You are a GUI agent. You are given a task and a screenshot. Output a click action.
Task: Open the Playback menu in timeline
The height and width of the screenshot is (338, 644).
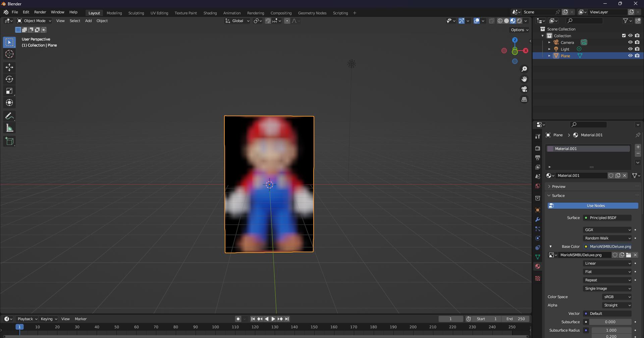(x=27, y=319)
